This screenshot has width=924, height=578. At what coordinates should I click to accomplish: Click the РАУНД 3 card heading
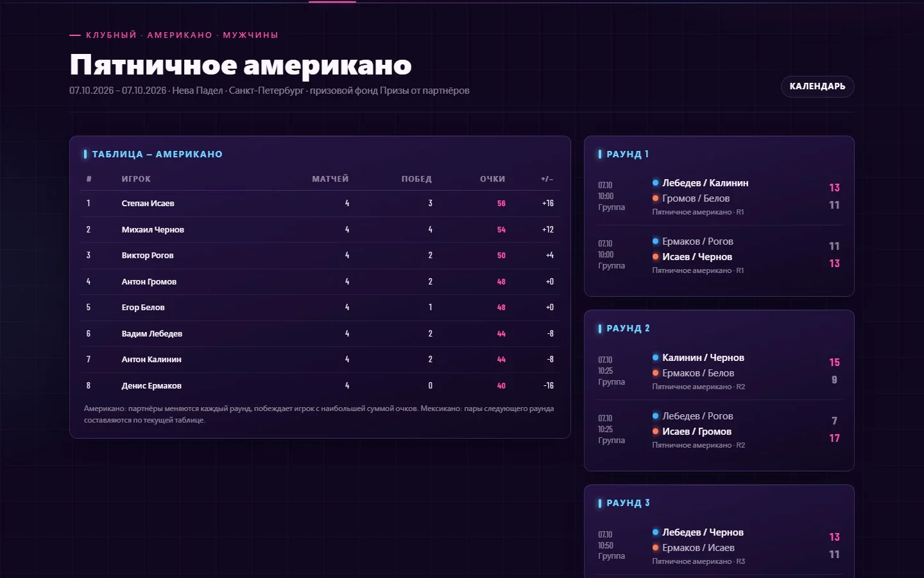pyautogui.click(x=628, y=503)
